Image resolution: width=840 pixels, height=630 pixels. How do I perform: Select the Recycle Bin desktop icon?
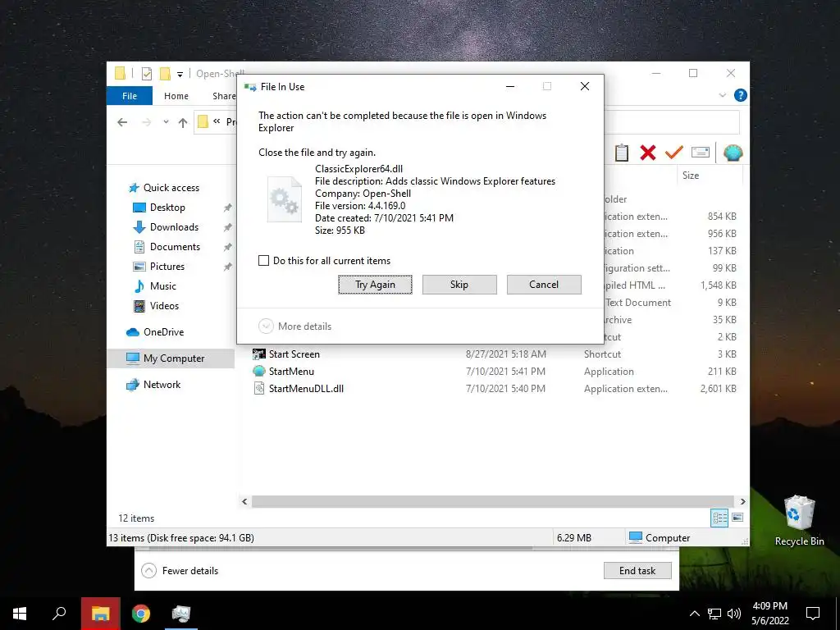tap(799, 519)
